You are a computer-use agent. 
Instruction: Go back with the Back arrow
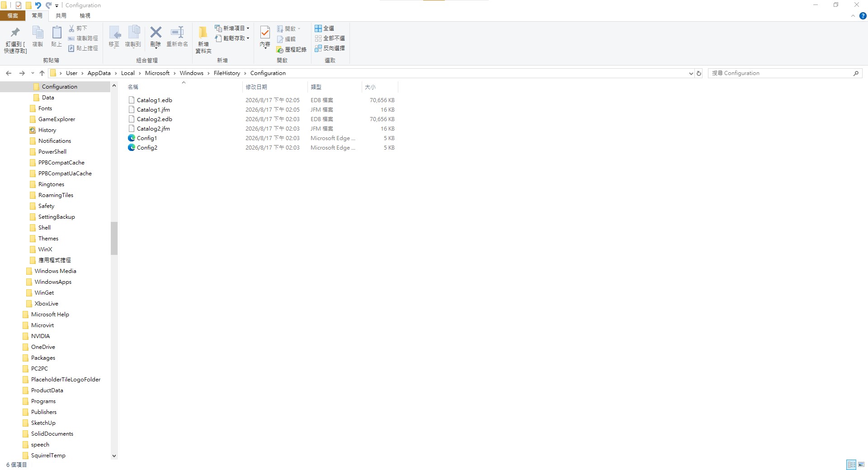tap(9, 73)
